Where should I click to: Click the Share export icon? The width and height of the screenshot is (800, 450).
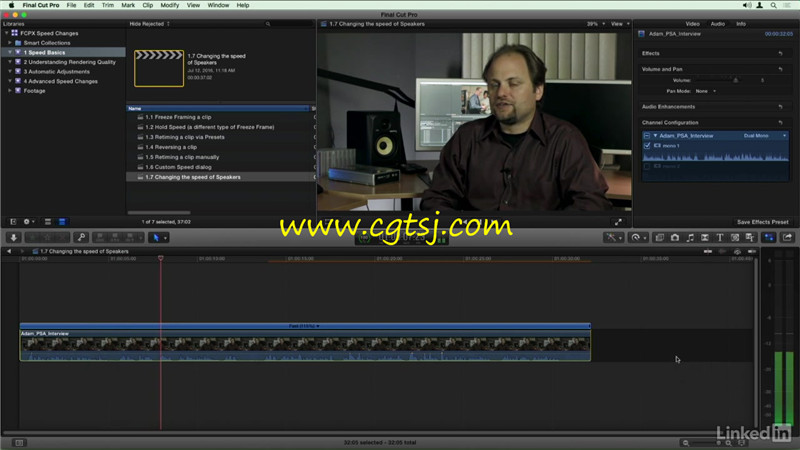[x=787, y=238]
